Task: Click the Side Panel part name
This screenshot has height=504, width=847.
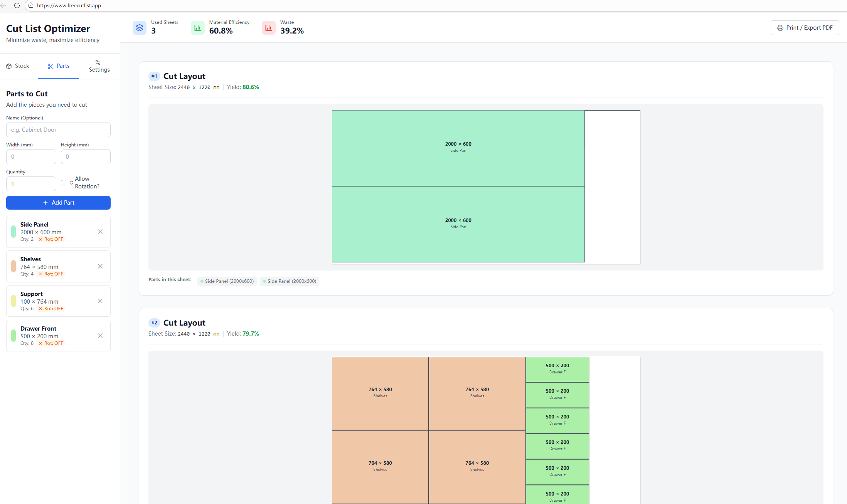Action: [x=34, y=225]
